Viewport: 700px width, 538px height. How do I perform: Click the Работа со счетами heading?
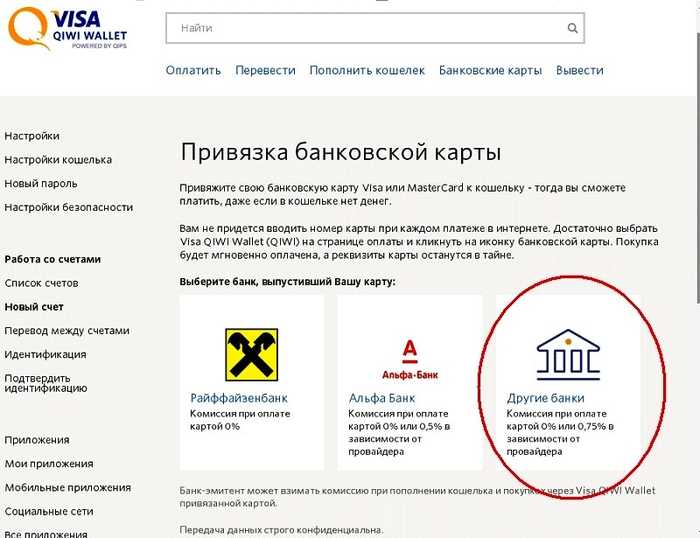[53, 259]
